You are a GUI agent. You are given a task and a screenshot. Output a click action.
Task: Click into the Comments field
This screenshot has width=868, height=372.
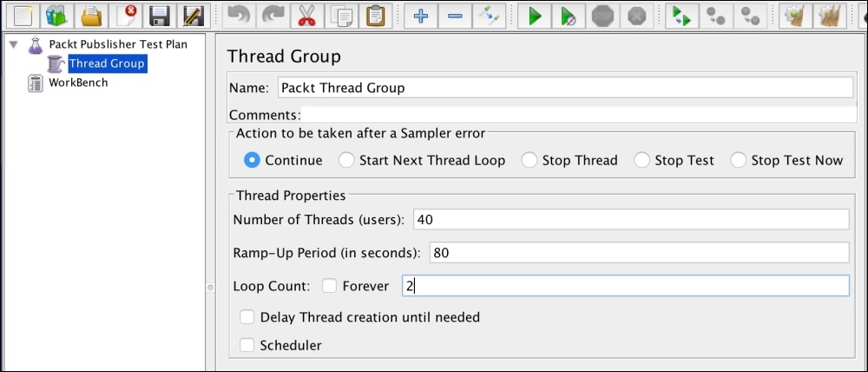coord(578,115)
